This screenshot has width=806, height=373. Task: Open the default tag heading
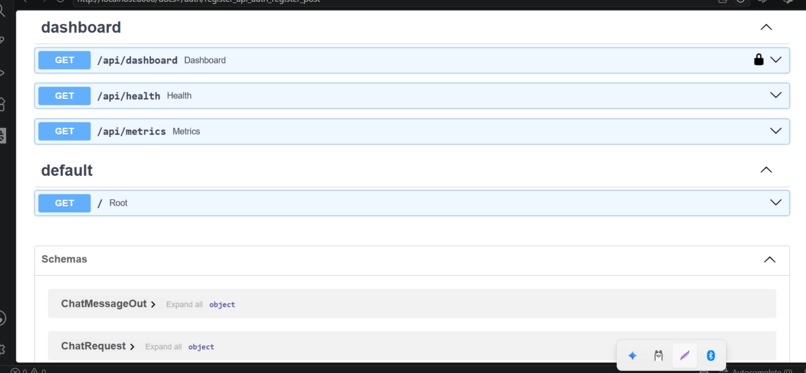click(67, 170)
